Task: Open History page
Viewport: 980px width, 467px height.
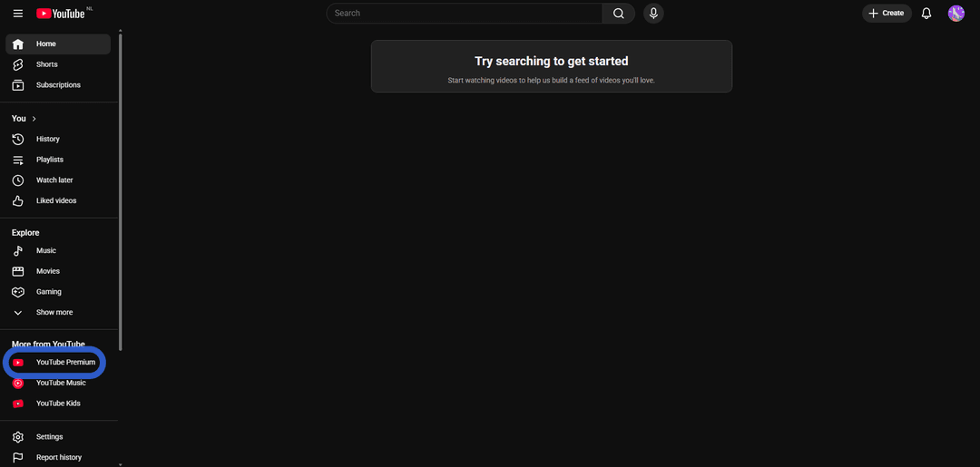Action: (58, 139)
